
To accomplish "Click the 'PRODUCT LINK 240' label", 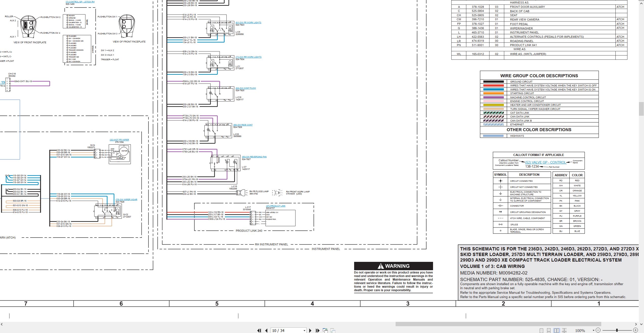I will (x=249, y=231).
